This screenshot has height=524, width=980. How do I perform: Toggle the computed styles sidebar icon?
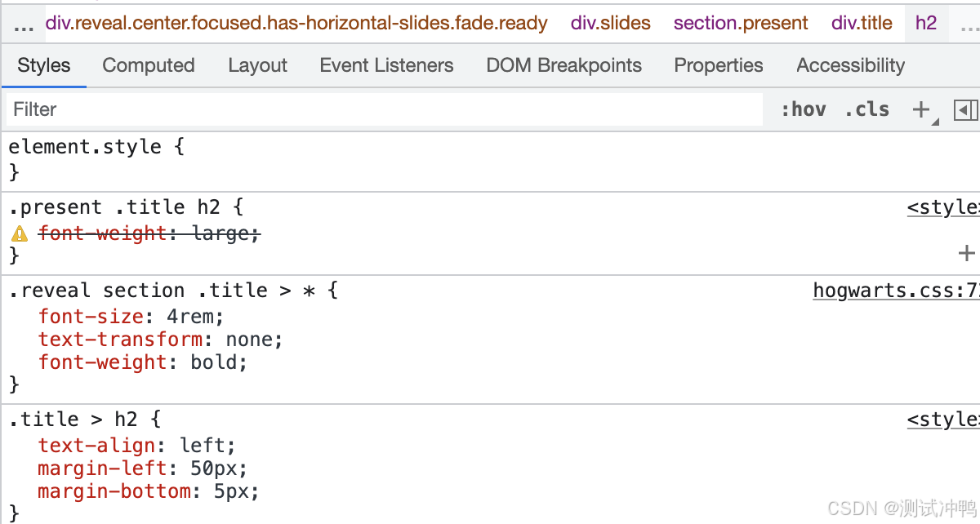964,109
